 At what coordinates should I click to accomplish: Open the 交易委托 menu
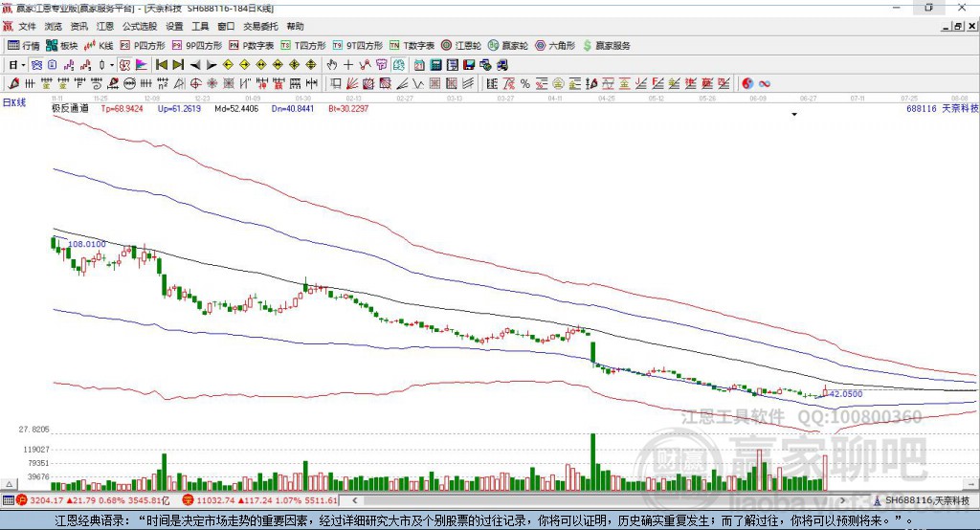click(x=260, y=26)
